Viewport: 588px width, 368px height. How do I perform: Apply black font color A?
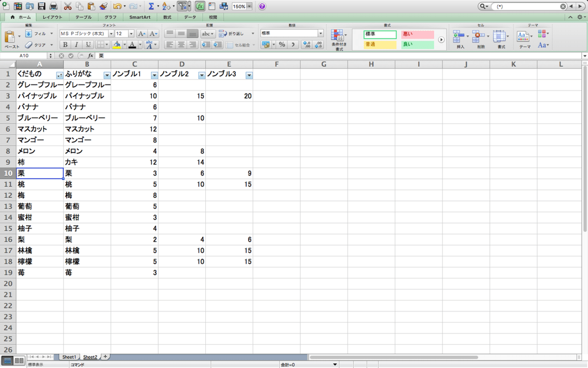(132, 45)
